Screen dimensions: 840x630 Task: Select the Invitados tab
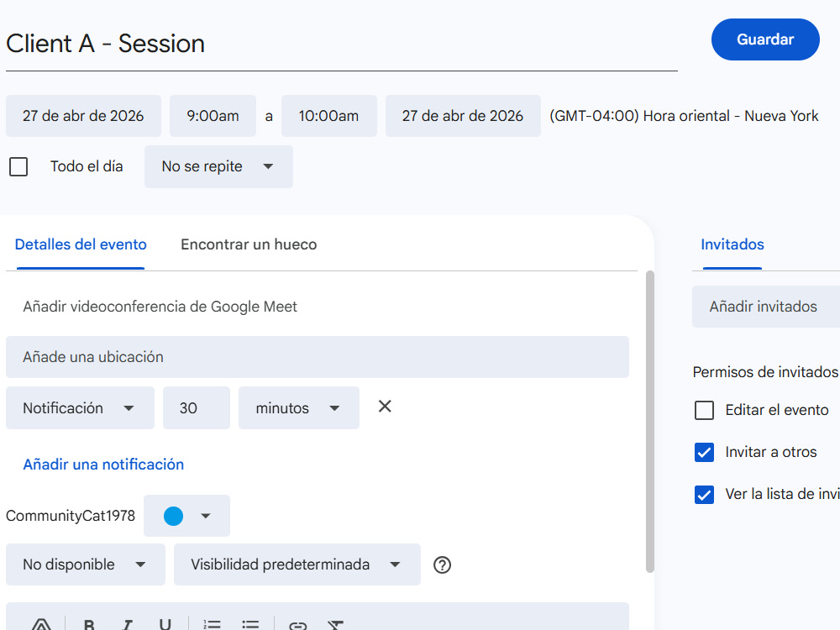tap(732, 244)
